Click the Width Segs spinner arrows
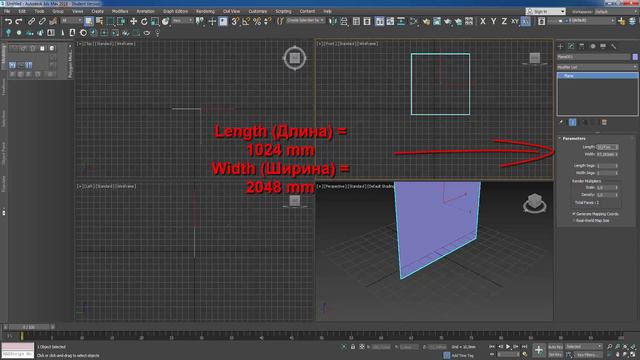The height and width of the screenshot is (360, 640). [616, 173]
